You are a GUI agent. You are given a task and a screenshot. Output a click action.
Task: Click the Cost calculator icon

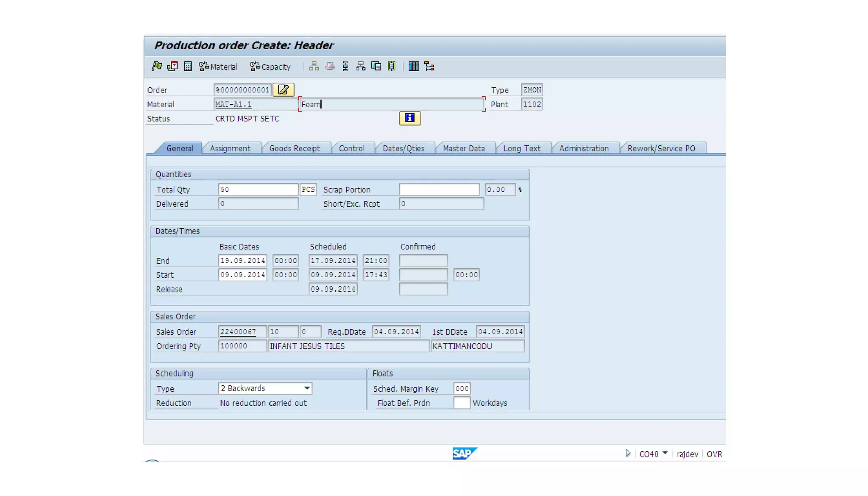click(x=188, y=66)
